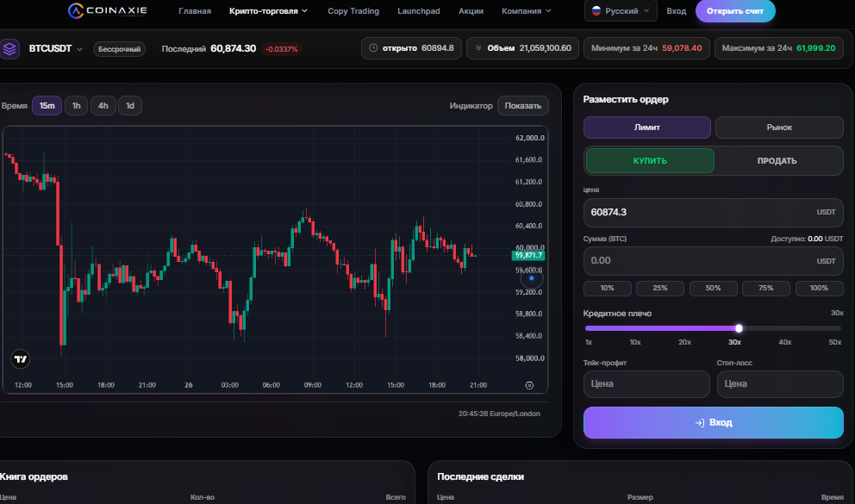Open Copy Trading page

click(353, 11)
